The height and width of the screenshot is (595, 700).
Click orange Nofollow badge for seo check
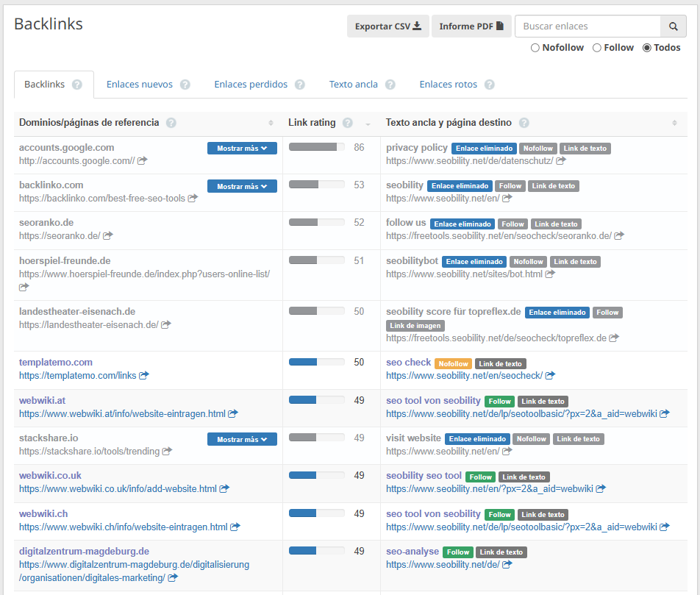[453, 363]
